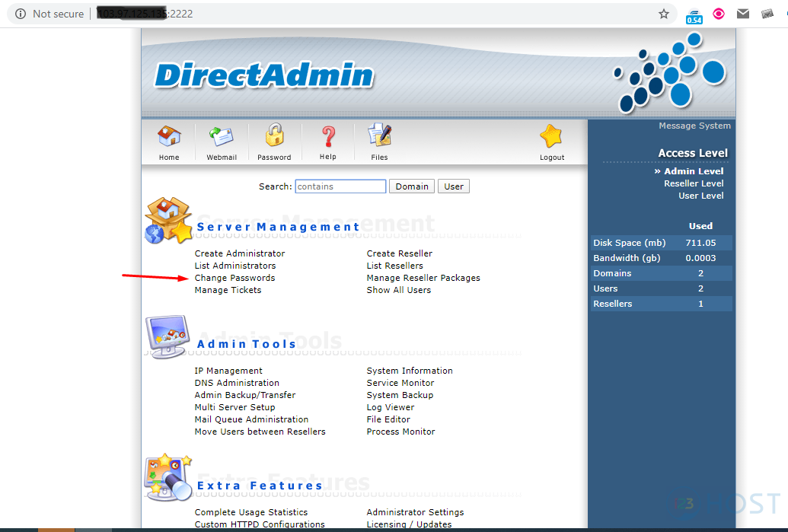
Task: Open Mail Queue Administration
Action: pos(251,419)
